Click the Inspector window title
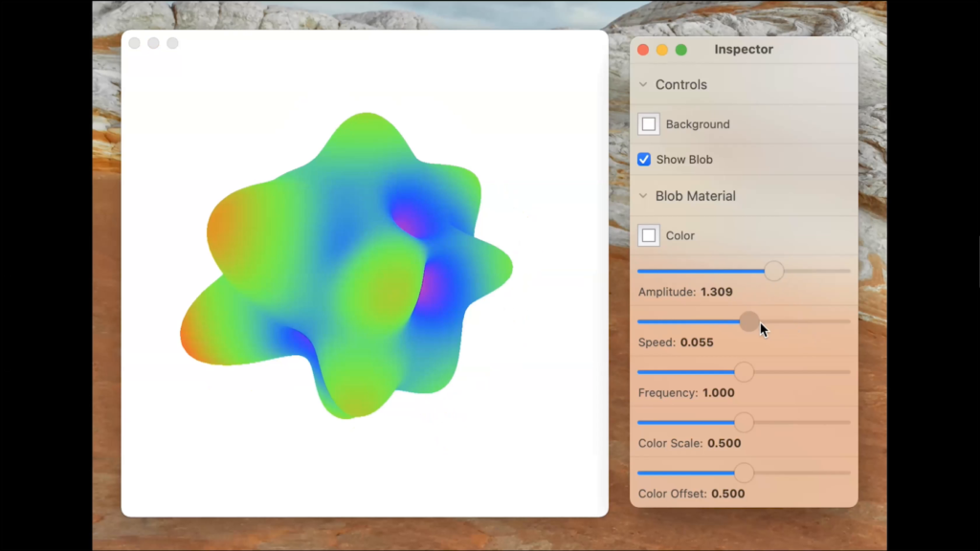The width and height of the screenshot is (980, 551). coord(744,50)
